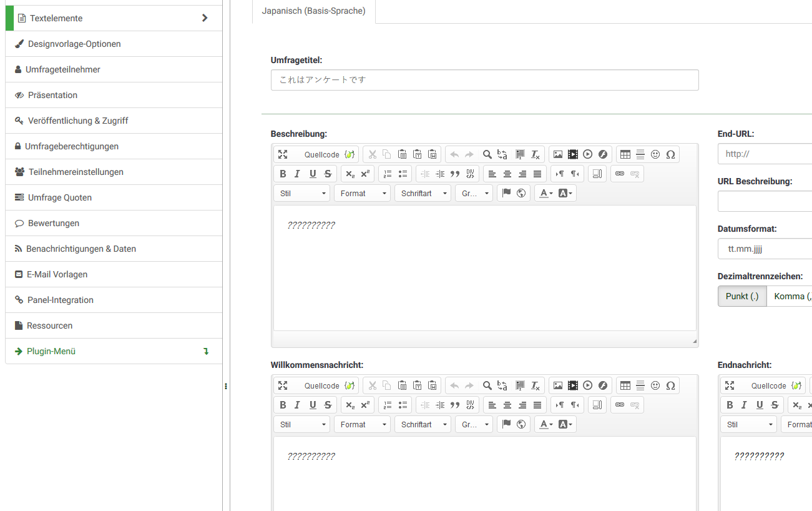Remove formatting in the Beschreibung editor

tap(535, 154)
